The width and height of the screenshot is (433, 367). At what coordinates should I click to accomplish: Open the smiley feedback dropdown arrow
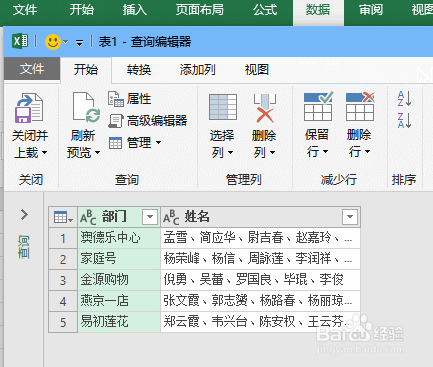pyautogui.click(x=66, y=42)
